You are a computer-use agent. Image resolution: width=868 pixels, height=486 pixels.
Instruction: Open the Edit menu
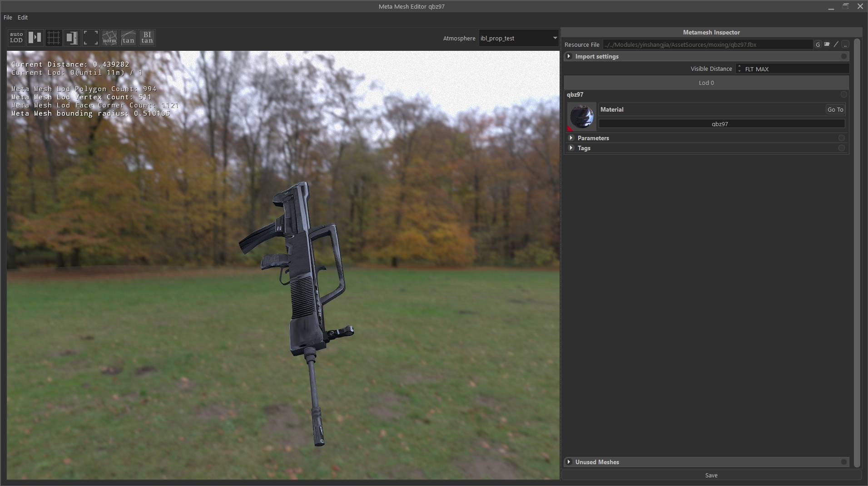pos(23,17)
